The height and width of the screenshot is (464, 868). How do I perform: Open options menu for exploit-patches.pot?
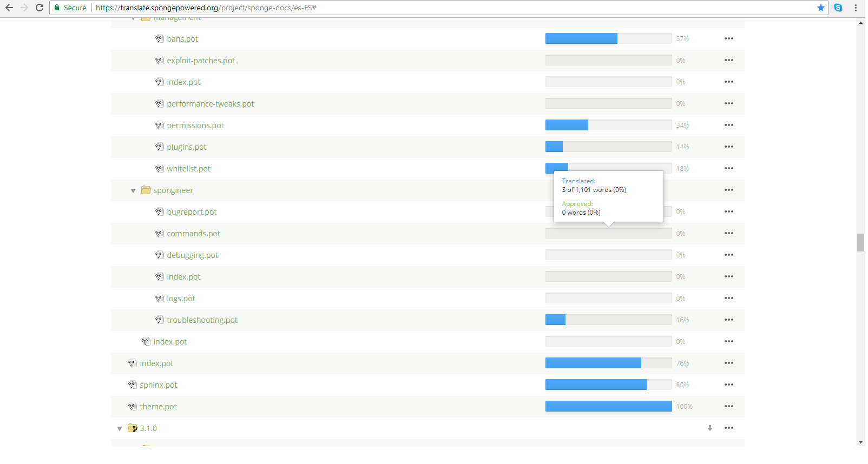(x=729, y=60)
